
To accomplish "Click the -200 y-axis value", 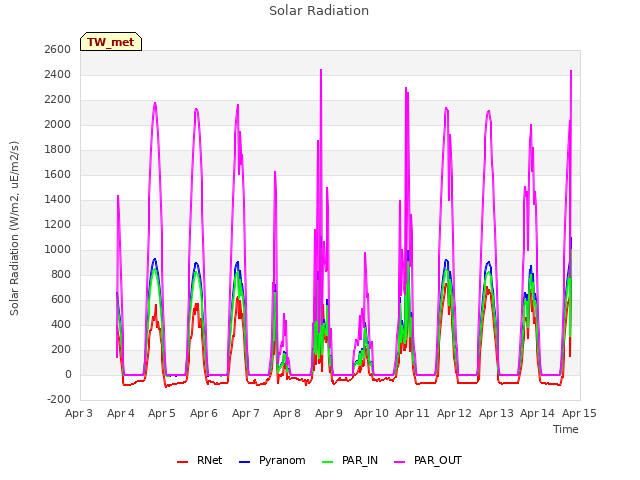I will point(59,400).
